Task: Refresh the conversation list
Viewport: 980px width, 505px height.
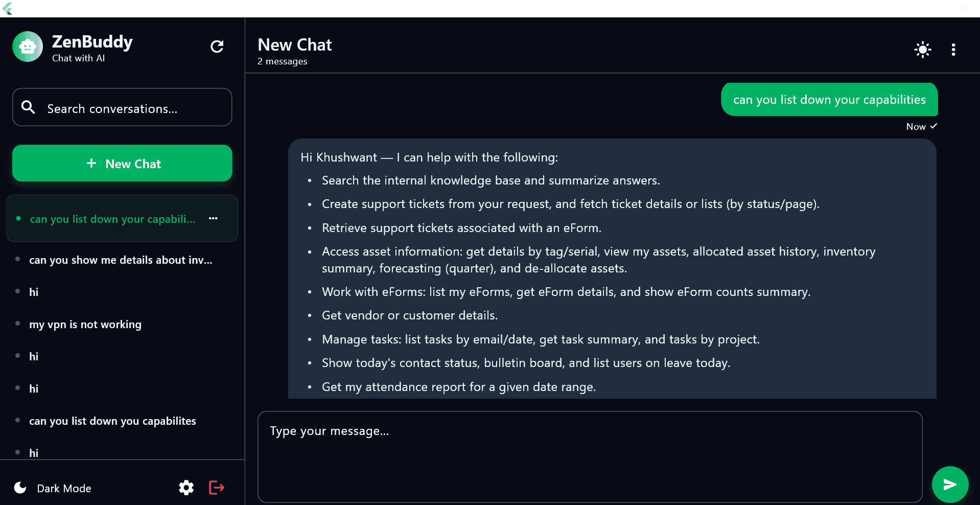Action: tap(217, 46)
